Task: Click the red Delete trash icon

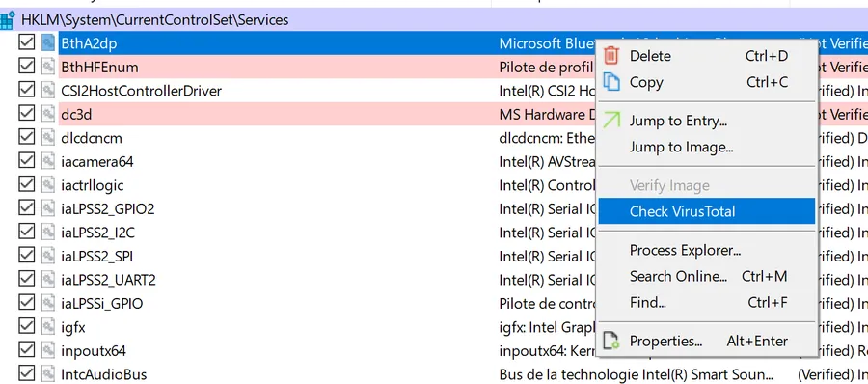Action: 611,55
